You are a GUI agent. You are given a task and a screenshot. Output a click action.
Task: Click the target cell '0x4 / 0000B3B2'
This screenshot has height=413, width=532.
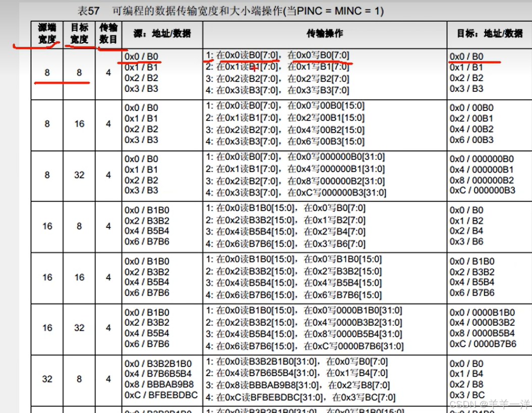coord(482,322)
